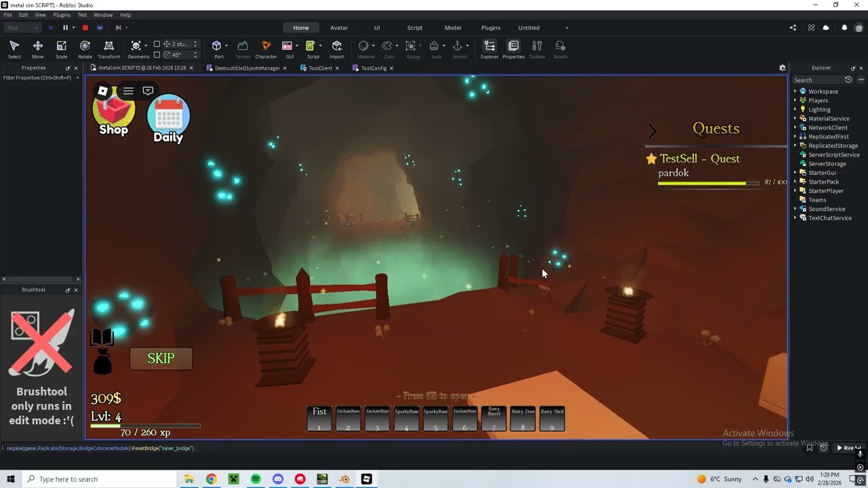Image resolution: width=868 pixels, height=488 pixels.
Task: Expand the StarterPlayer node
Action: (795, 191)
